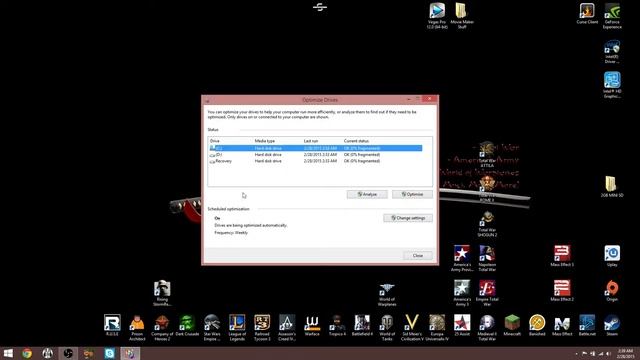The width and height of the screenshot is (640, 360).
Task: Launch Europa Universalis IV shortcut
Action: click(x=437, y=327)
